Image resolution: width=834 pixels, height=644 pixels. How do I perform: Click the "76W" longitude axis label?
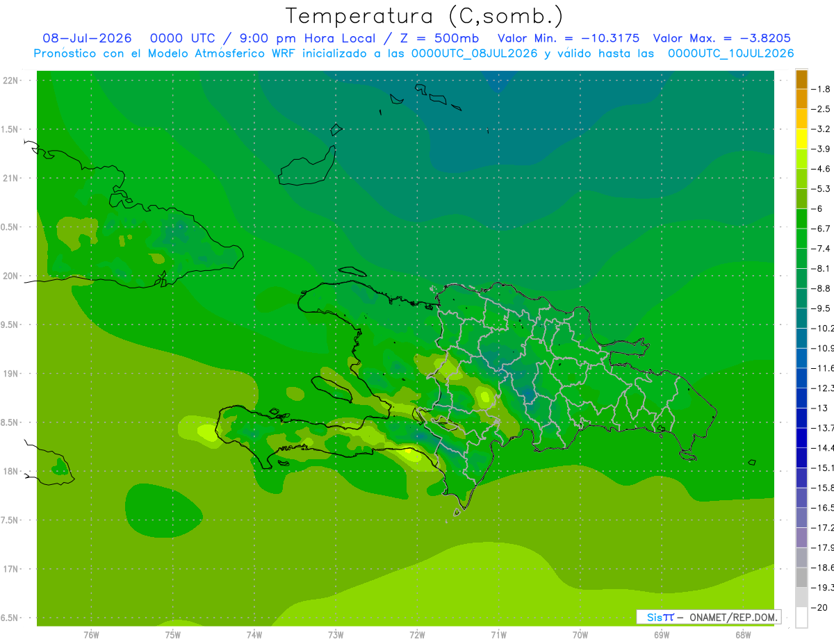91,634
